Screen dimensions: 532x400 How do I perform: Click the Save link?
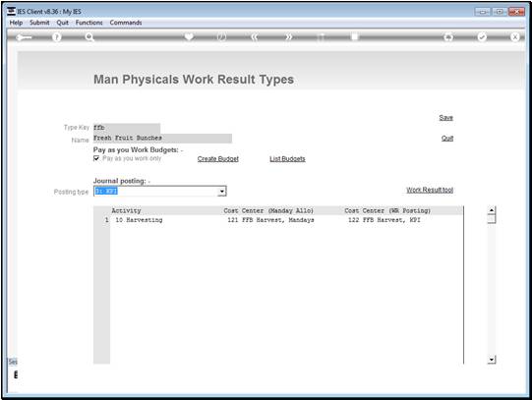pyautogui.click(x=445, y=118)
